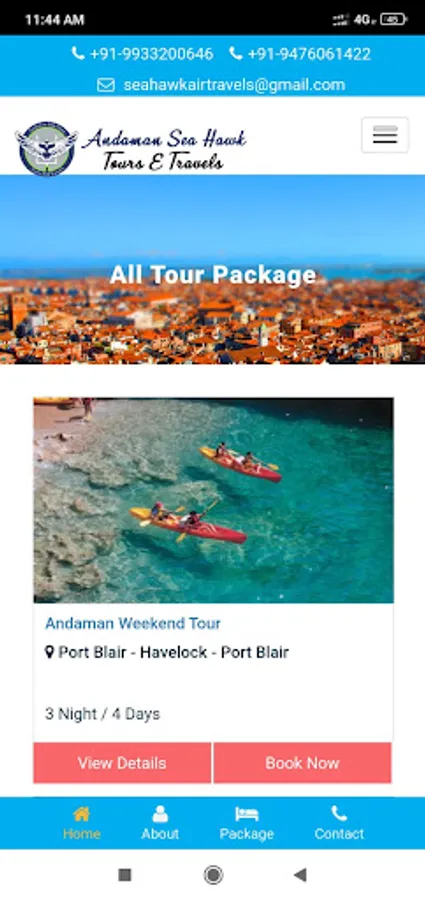Click the View Details button
The image size is (425, 900).
pos(122,763)
